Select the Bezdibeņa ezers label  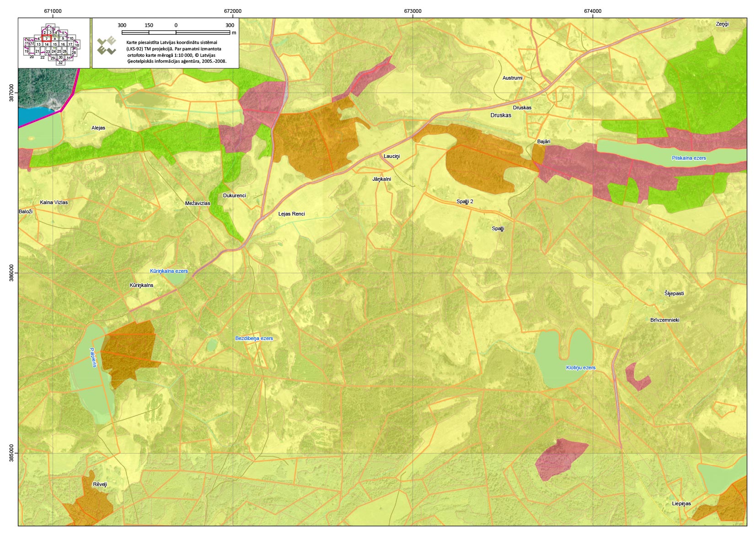[254, 339]
